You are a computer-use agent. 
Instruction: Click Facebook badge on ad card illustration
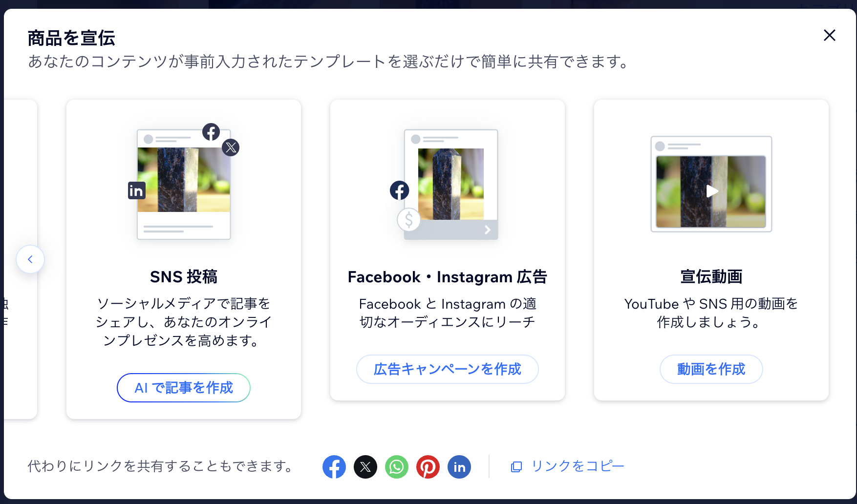point(400,190)
